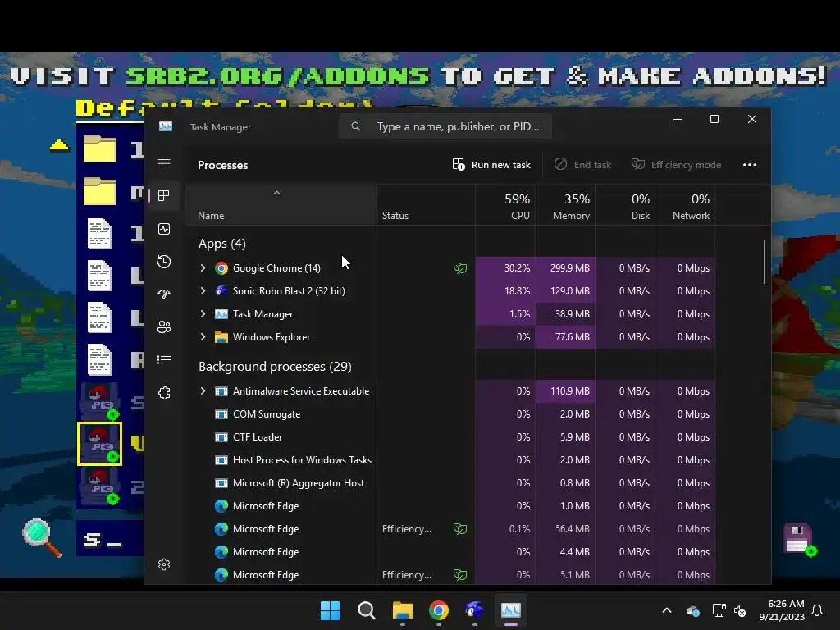Click the Microsoft Edge icon using 56.4 MB
Viewport: 840px width, 630px height.
[x=221, y=529]
